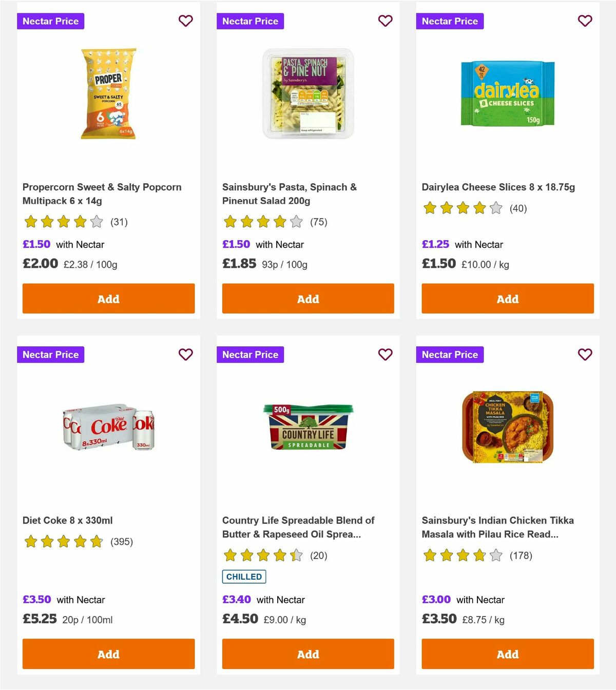Click the Chicken Tikka Masala product image
The image size is (616, 690).
[x=507, y=426]
